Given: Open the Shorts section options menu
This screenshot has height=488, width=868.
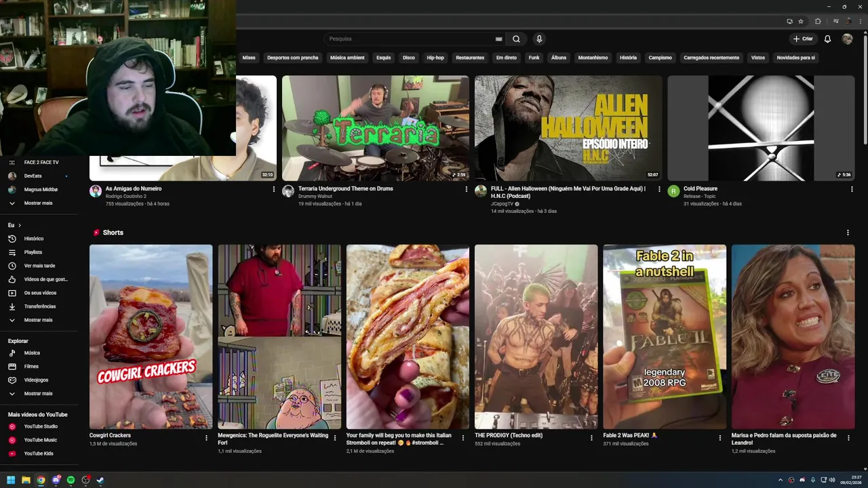Looking at the screenshot, I should coord(848,232).
